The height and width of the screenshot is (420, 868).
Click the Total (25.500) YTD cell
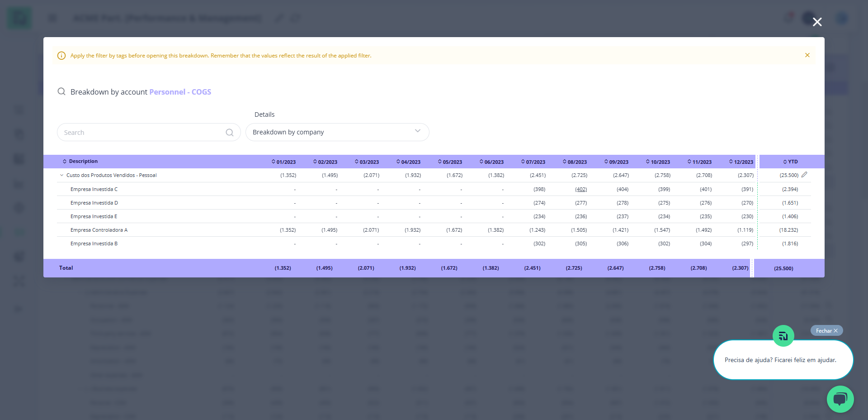[783, 268]
